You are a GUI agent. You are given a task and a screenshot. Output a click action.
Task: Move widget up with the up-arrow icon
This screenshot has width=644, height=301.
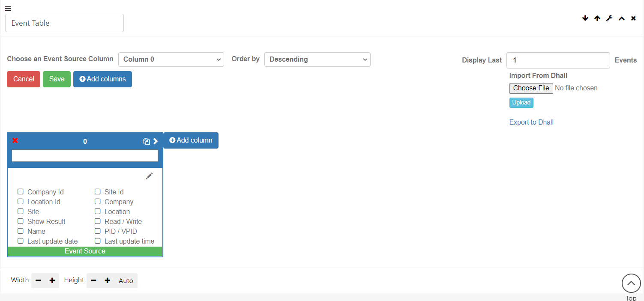[597, 18]
